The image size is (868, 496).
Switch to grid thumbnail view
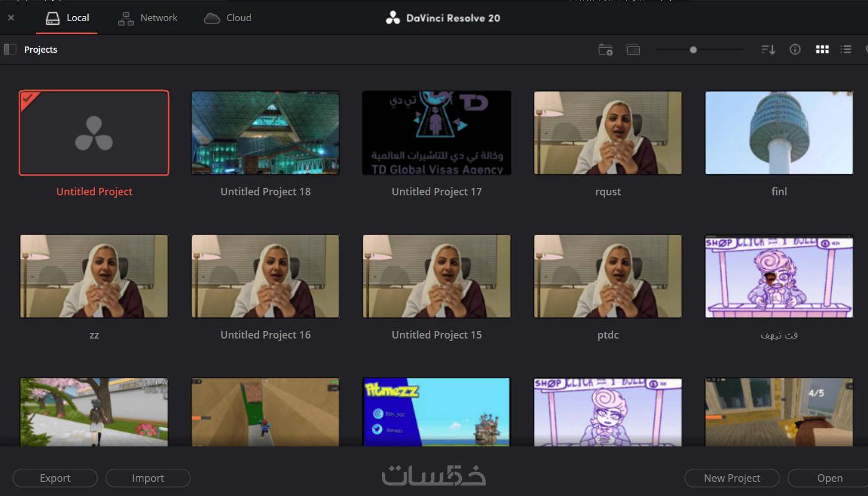click(822, 50)
